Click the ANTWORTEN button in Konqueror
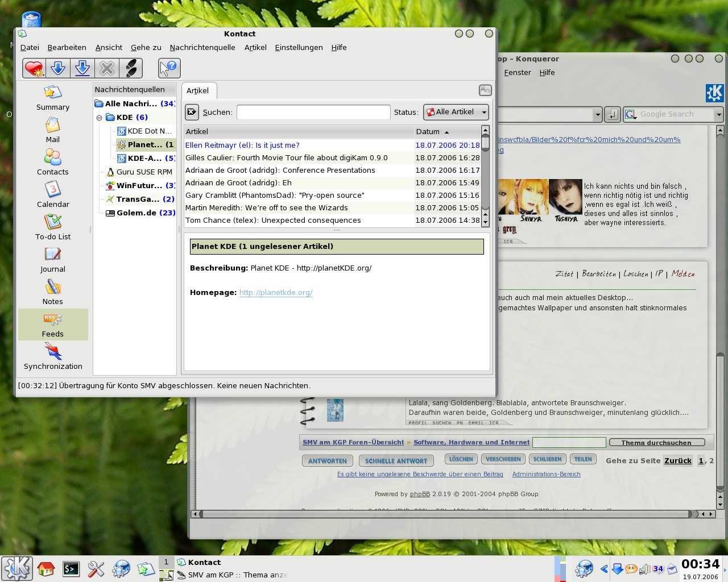 coord(328,461)
